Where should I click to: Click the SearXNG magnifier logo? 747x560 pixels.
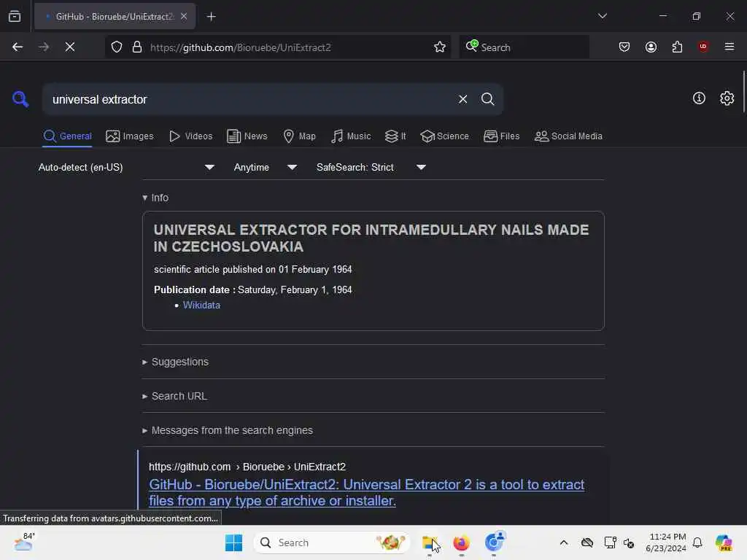(20, 99)
